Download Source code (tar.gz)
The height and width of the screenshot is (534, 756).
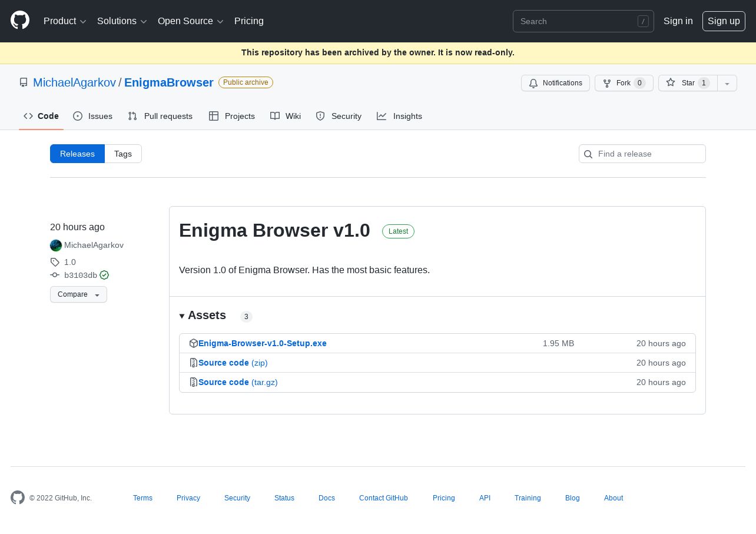(x=238, y=382)
